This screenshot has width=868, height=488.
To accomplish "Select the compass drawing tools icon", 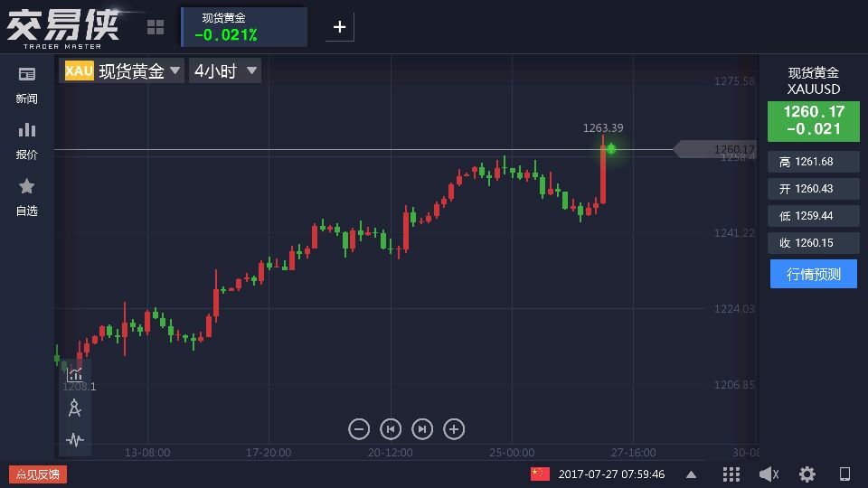I will (x=75, y=408).
